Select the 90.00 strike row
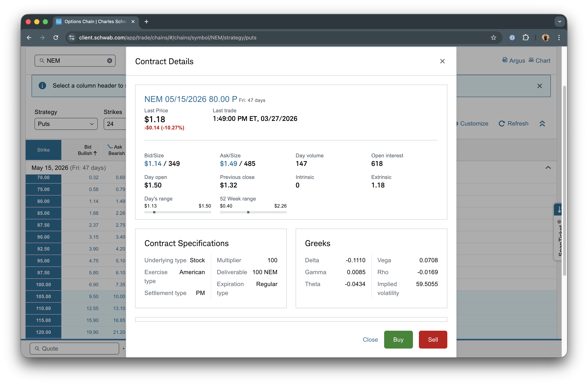Image resolution: width=588 pixels, height=385 pixels. click(x=43, y=237)
